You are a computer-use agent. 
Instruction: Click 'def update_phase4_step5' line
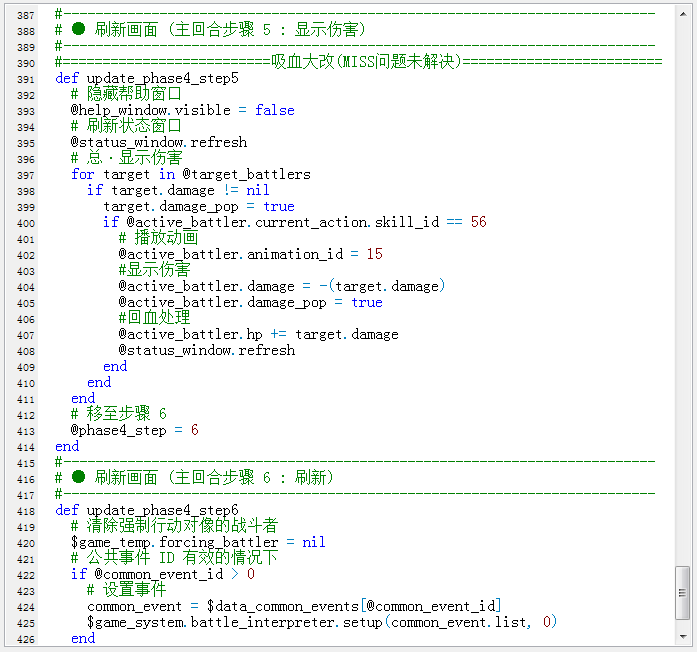click(x=147, y=78)
